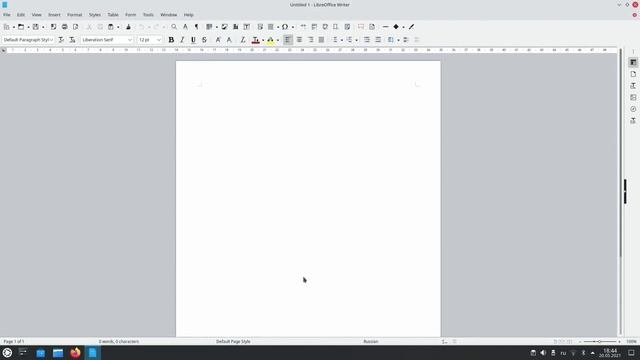Click the Insert Image icon
This screenshot has width=640, height=360.
click(224, 27)
